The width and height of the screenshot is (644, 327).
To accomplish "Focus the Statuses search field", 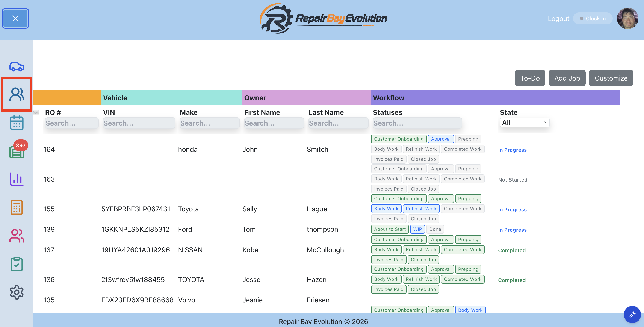I will 417,123.
